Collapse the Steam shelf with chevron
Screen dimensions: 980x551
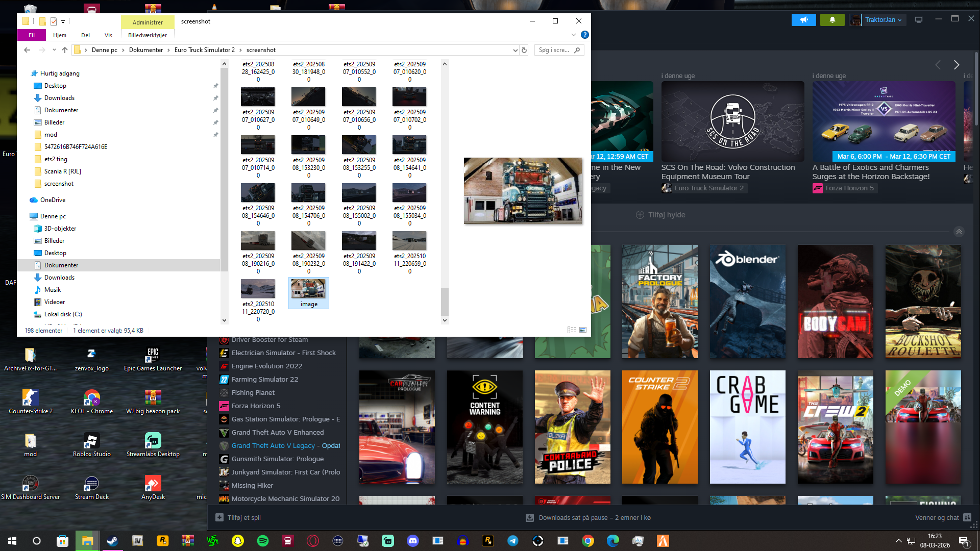coord(959,232)
